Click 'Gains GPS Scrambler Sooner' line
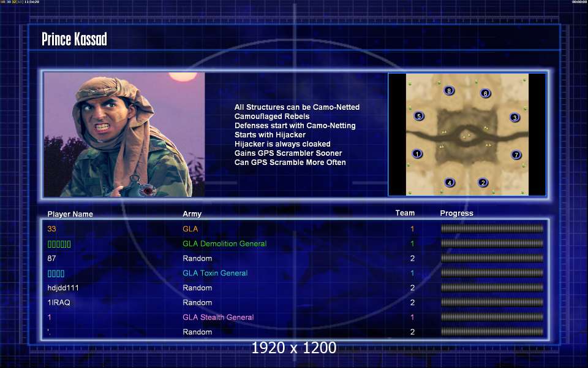588x368 pixels. pos(288,153)
